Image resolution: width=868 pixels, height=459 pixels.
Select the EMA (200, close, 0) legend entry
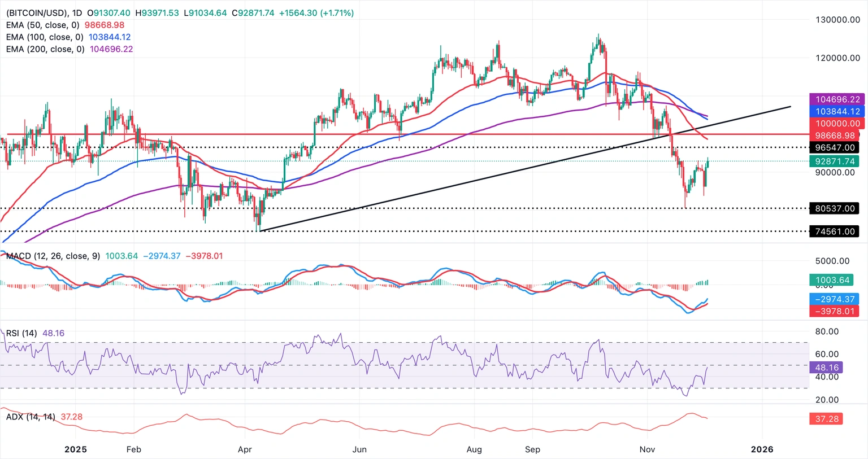point(44,49)
